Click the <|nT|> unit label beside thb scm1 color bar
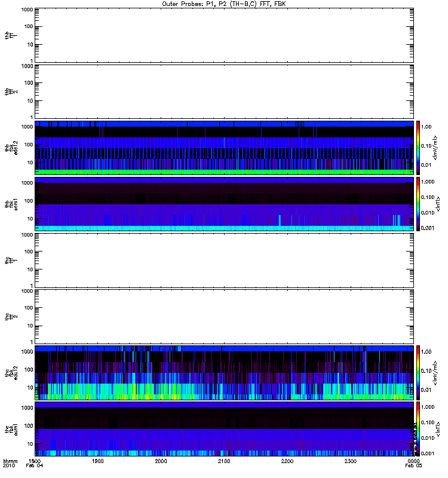The height and width of the screenshot is (478, 448). pyautogui.click(x=438, y=204)
